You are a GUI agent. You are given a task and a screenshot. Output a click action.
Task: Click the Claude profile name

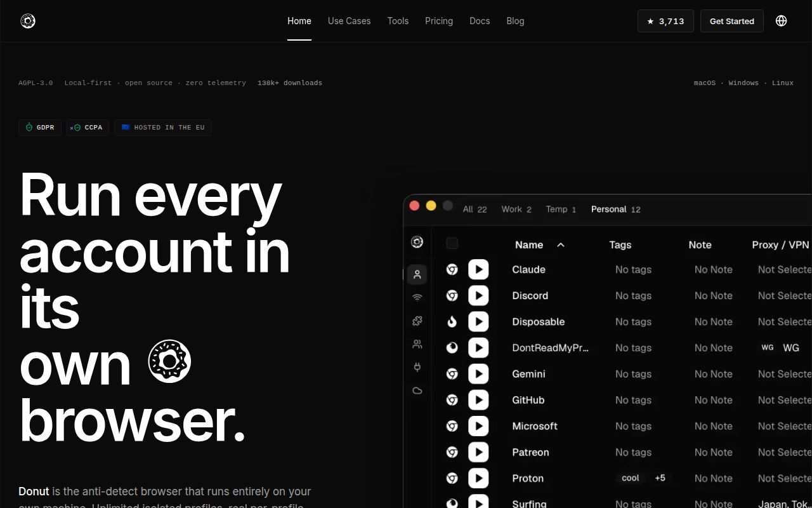528,269
